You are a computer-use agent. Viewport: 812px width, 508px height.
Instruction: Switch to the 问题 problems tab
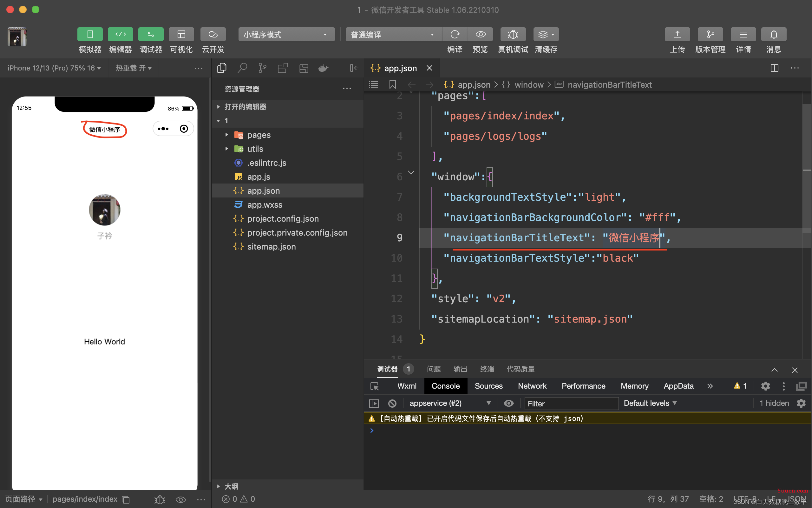click(x=434, y=369)
